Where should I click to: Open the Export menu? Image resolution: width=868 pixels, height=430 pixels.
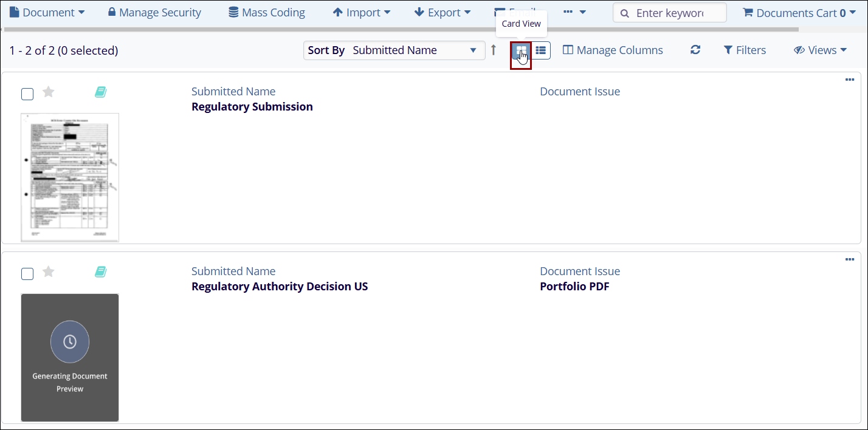click(x=442, y=13)
